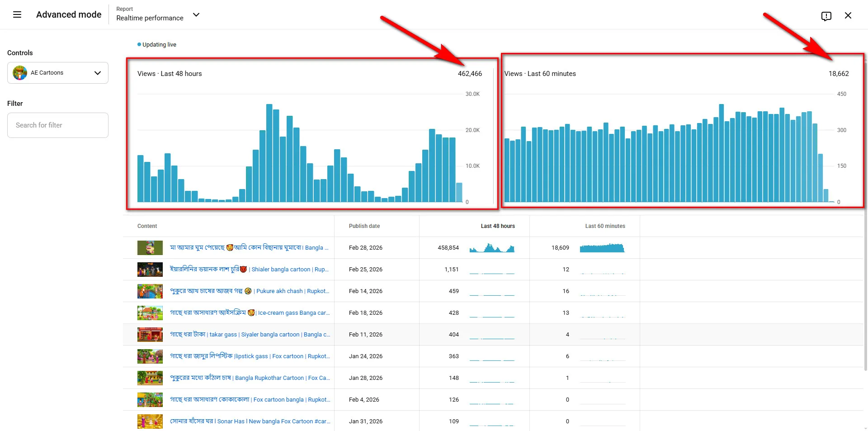This screenshot has width=868, height=431.
Task: Open the AE Cartoons channel selector
Action: click(58, 73)
